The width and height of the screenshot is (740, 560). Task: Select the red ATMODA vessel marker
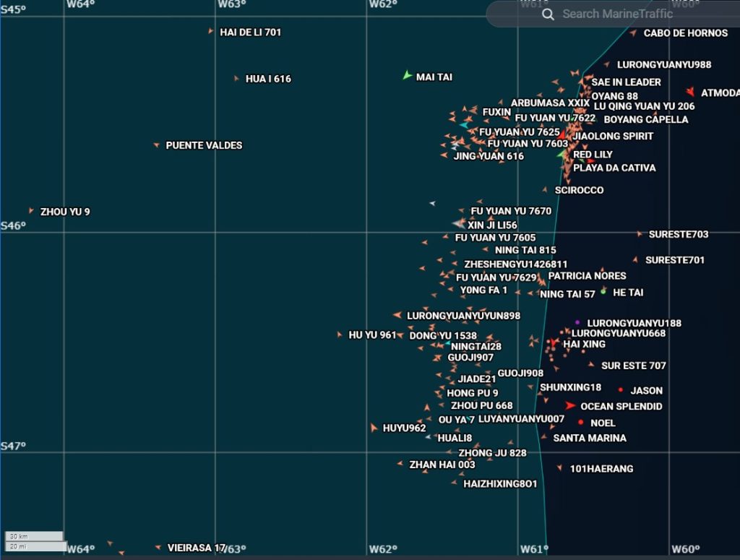tap(691, 92)
